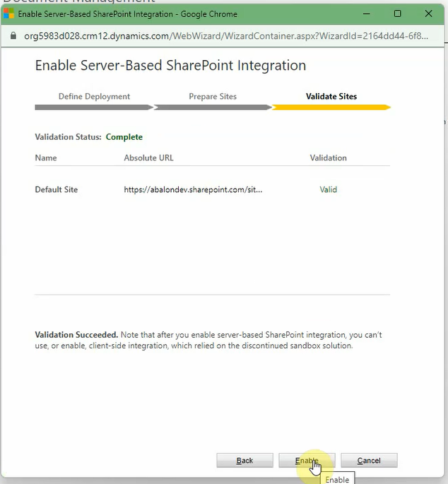The width and height of the screenshot is (448, 484).
Task: Click the Name column header
Action: pyautogui.click(x=46, y=158)
